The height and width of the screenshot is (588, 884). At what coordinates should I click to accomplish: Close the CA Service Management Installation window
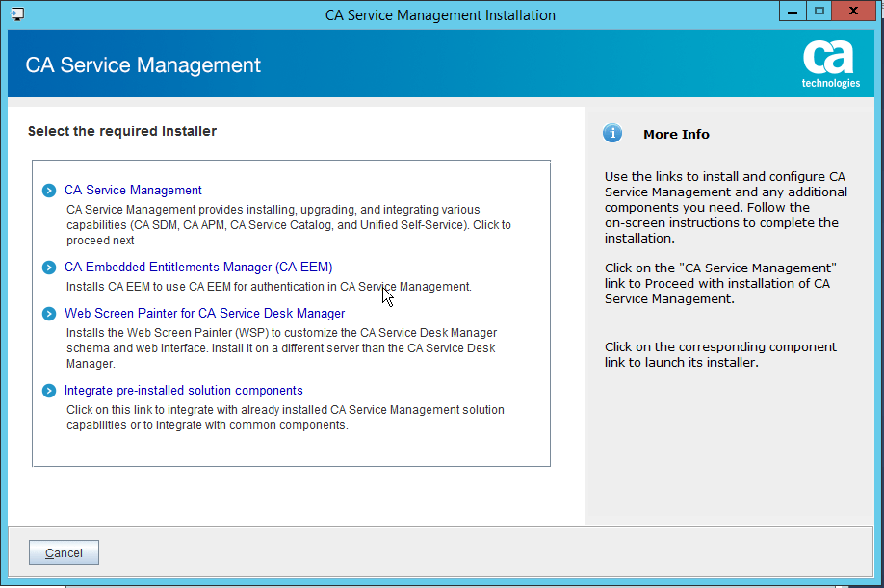coord(853,12)
